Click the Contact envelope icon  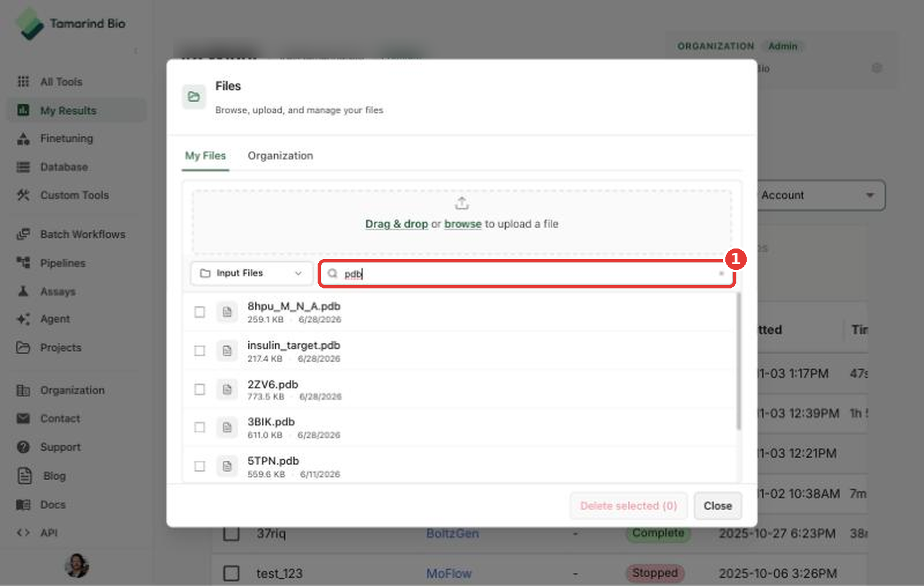(x=23, y=418)
